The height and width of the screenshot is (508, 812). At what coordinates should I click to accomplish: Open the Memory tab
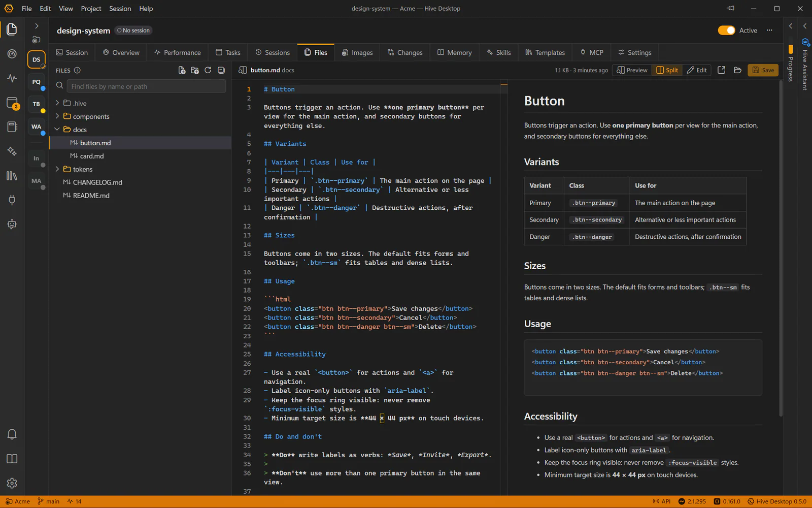pyautogui.click(x=455, y=52)
